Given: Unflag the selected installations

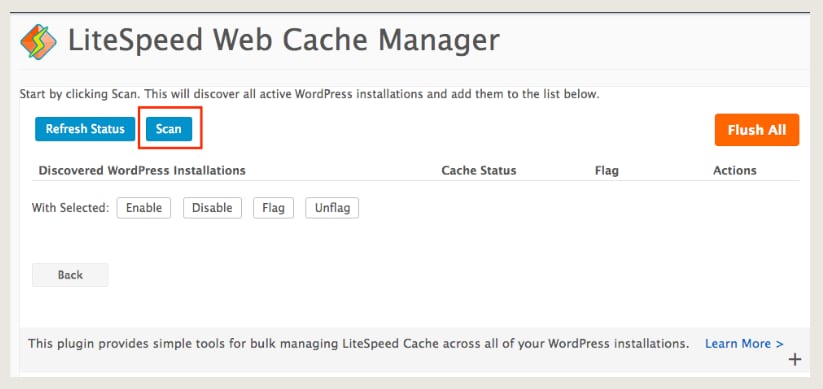Looking at the screenshot, I should coord(332,208).
